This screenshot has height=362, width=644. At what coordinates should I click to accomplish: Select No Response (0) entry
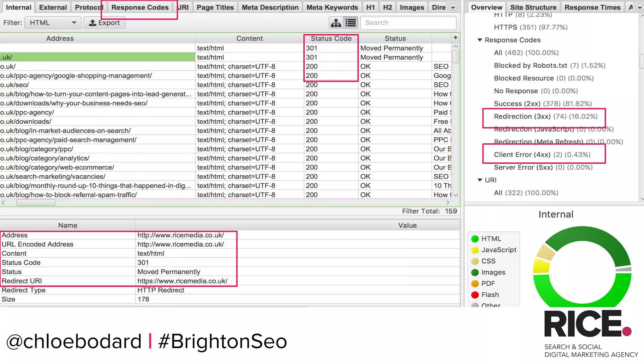pos(536,91)
